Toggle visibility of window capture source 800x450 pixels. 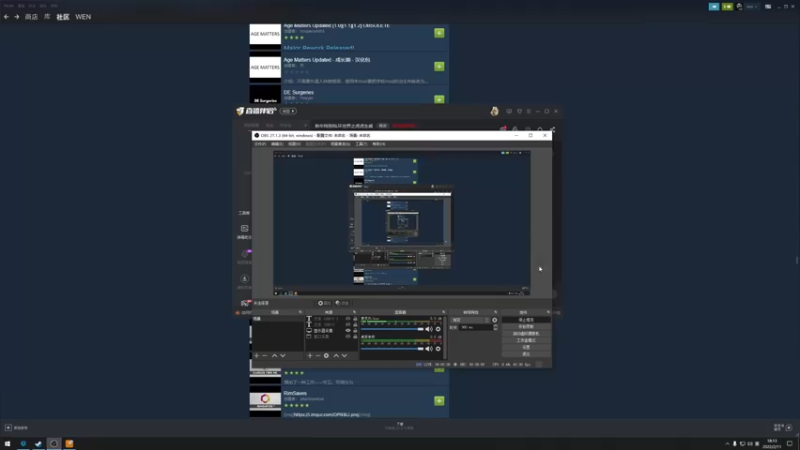click(x=348, y=337)
